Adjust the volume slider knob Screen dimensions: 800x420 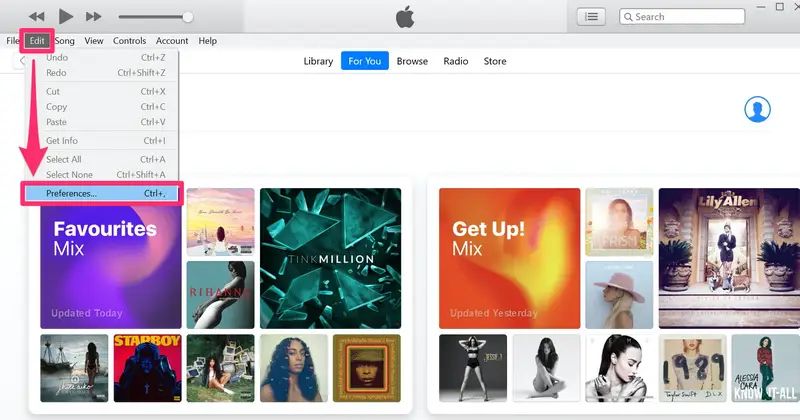188,17
